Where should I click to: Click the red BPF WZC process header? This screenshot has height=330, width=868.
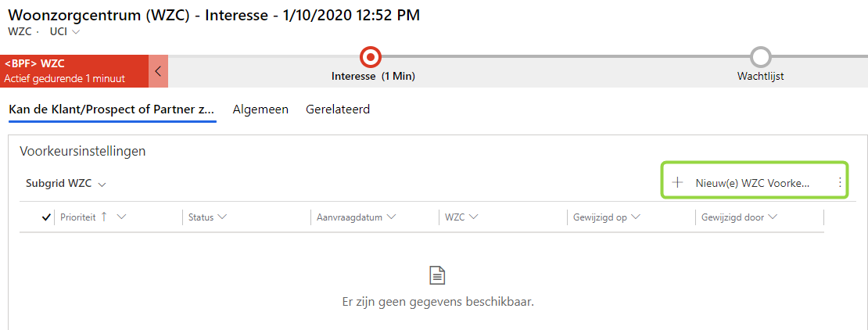click(x=74, y=71)
